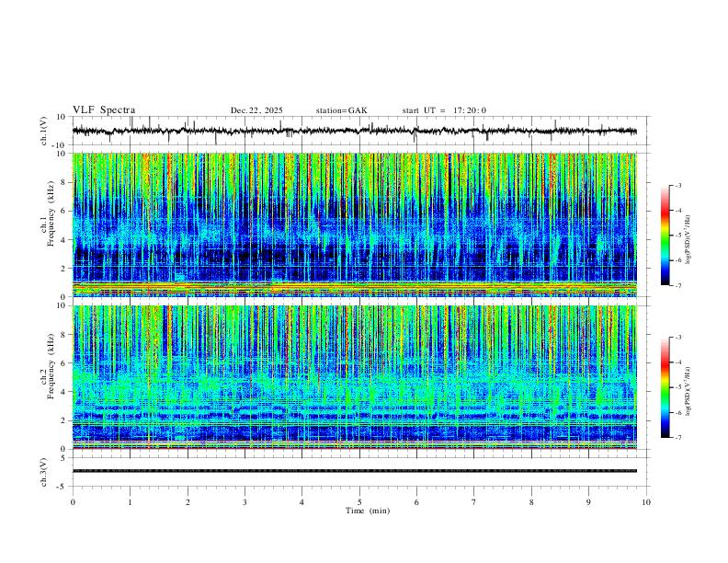Viewport: 728px width, 563px height.
Task: Click the ch.1 voltage waveform trace
Action: [x=355, y=131]
